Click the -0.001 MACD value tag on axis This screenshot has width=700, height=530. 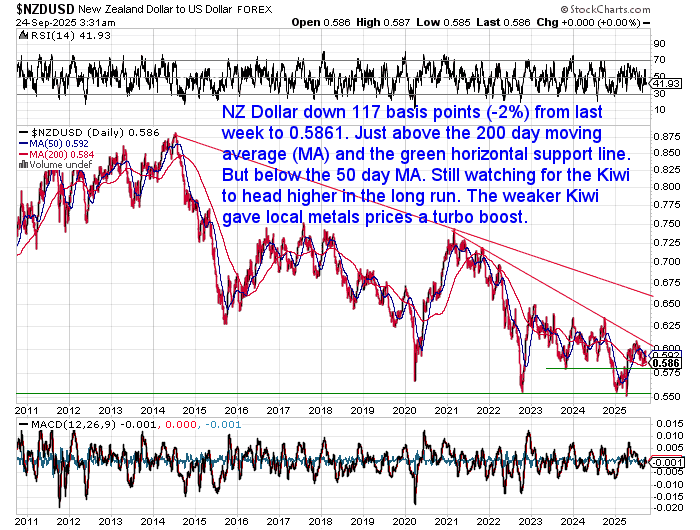point(667,463)
